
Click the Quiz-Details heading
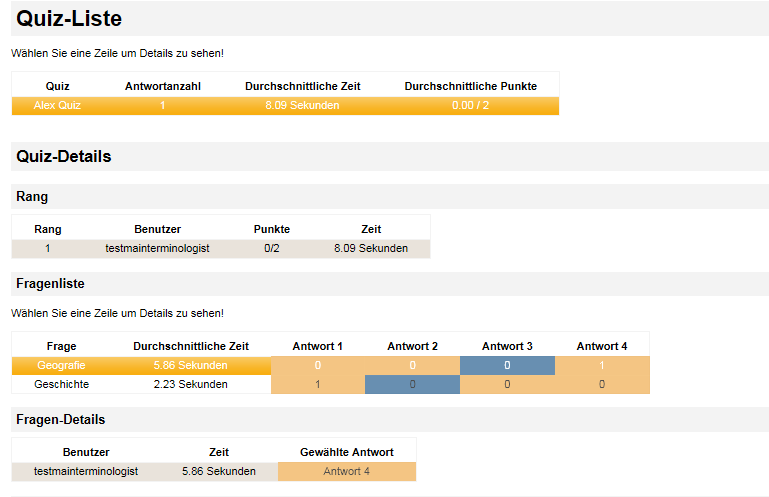click(64, 157)
